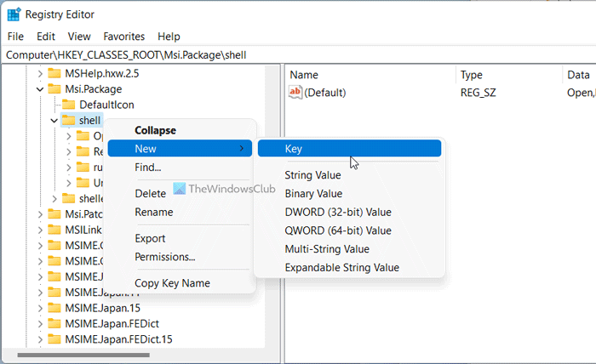
Task: Click the MSILink folder icon
Action: (54, 230)
